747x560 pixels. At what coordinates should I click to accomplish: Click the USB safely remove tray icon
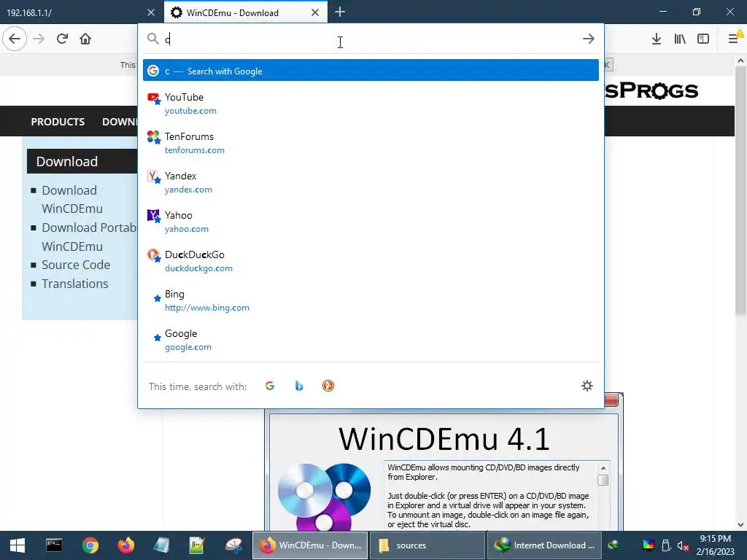666,545
